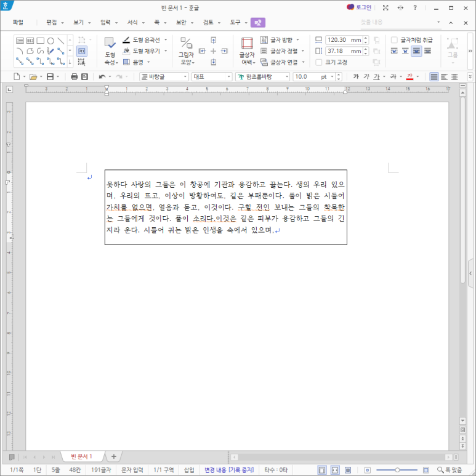
Task: Click the save disk icon
Action: click(50, 77)
